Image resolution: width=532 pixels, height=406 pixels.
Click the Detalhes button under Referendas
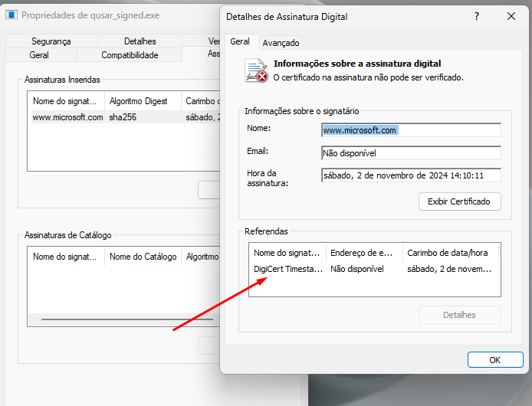point(459,315)
